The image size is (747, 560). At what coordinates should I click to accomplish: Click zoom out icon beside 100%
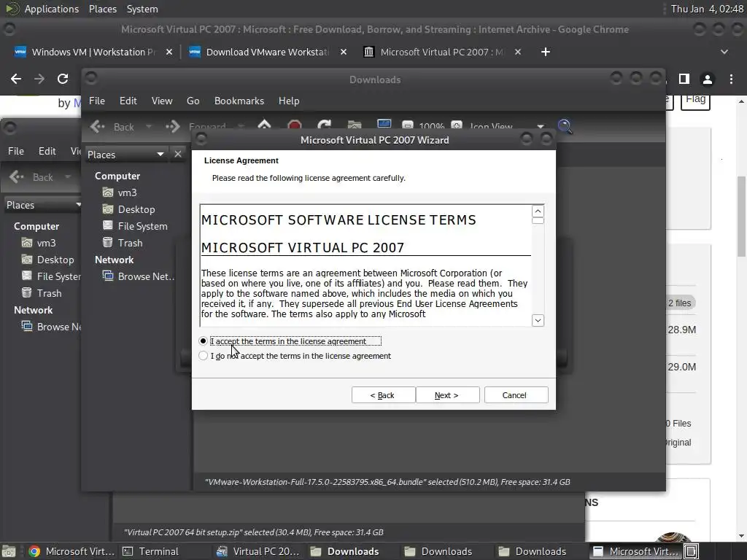(408, 125)
